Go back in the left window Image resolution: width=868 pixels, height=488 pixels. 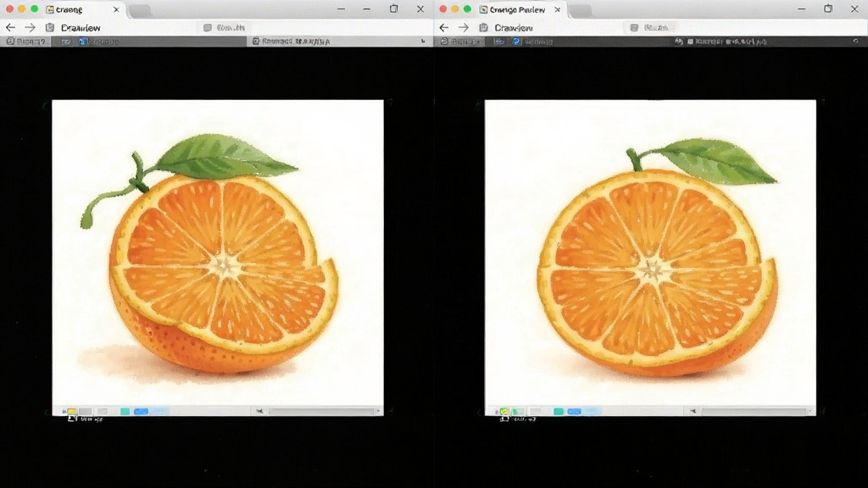(10, 27)
